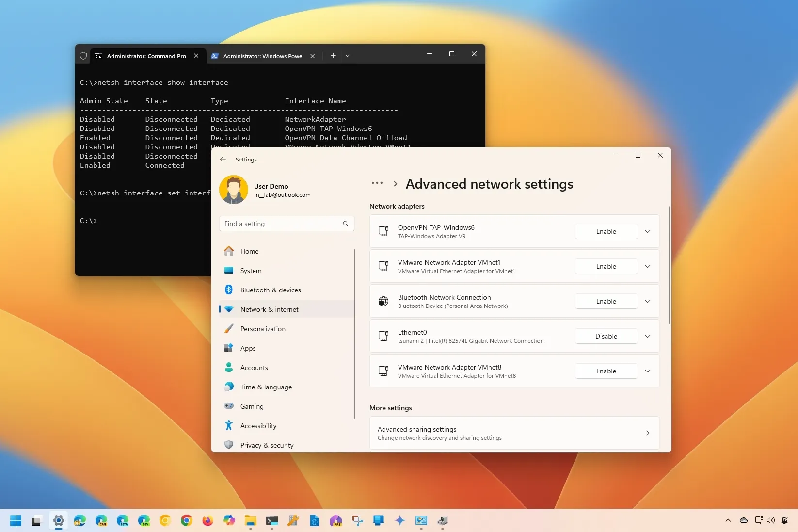
Task: Launch Firefox from the taskbar
Action: pyautogui.click(x=207, y=521)
